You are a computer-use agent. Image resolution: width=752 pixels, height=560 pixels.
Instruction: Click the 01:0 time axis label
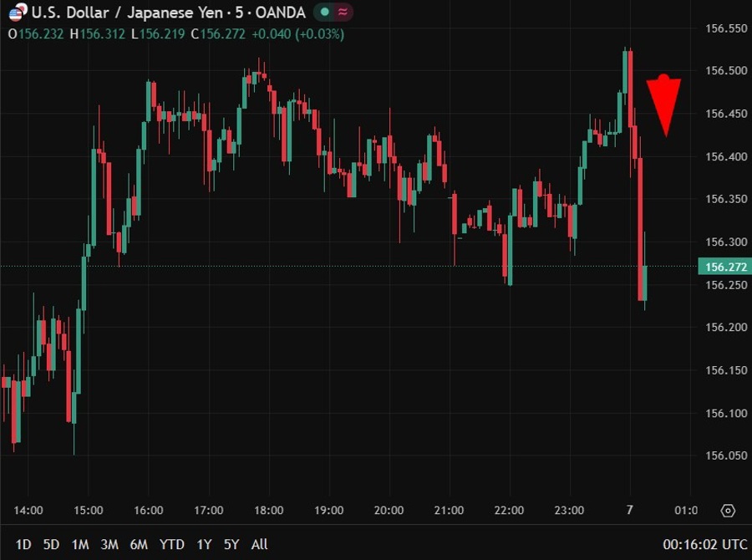click(686, 510)
